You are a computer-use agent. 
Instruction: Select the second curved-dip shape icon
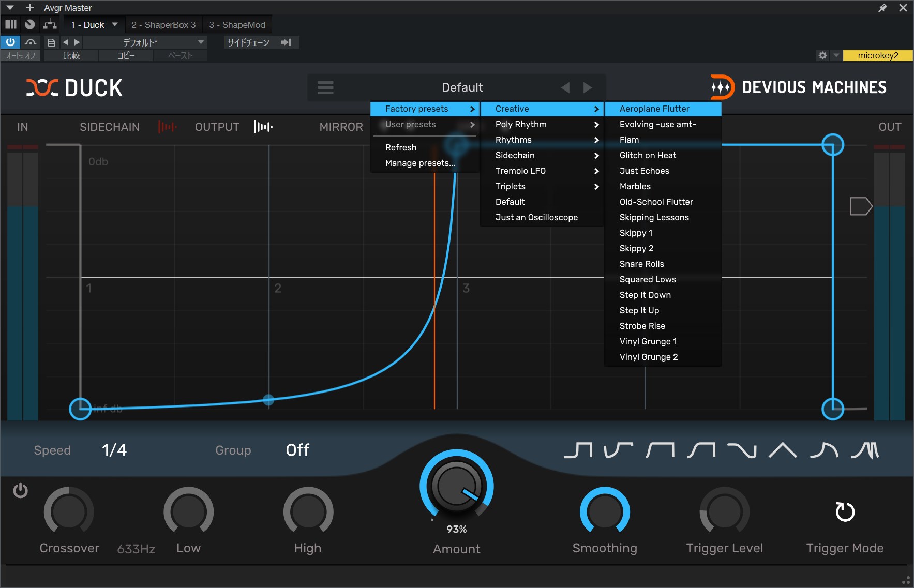coord(619,450)
